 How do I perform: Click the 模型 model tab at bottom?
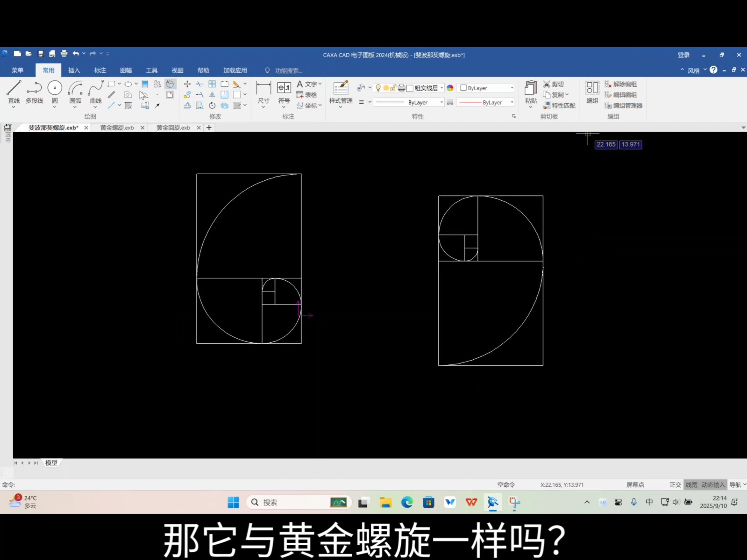click(51, 463)
